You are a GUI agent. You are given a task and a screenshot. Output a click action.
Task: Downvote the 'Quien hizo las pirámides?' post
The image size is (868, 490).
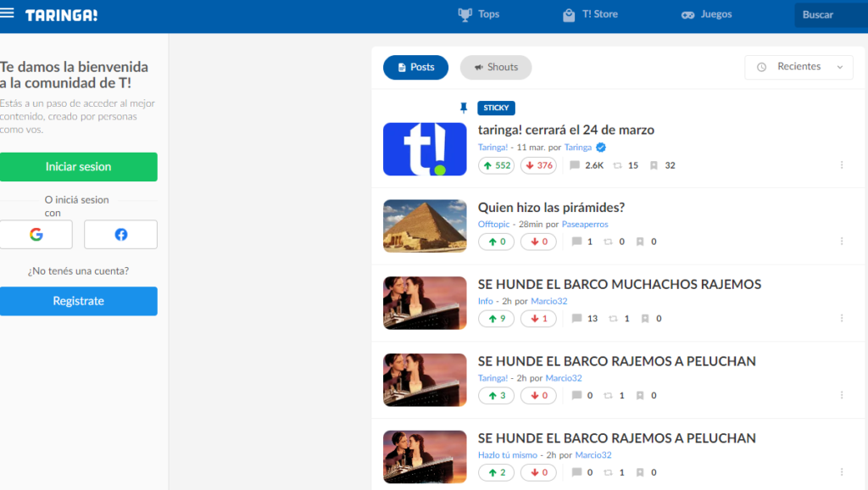click(x=537, y=242)
